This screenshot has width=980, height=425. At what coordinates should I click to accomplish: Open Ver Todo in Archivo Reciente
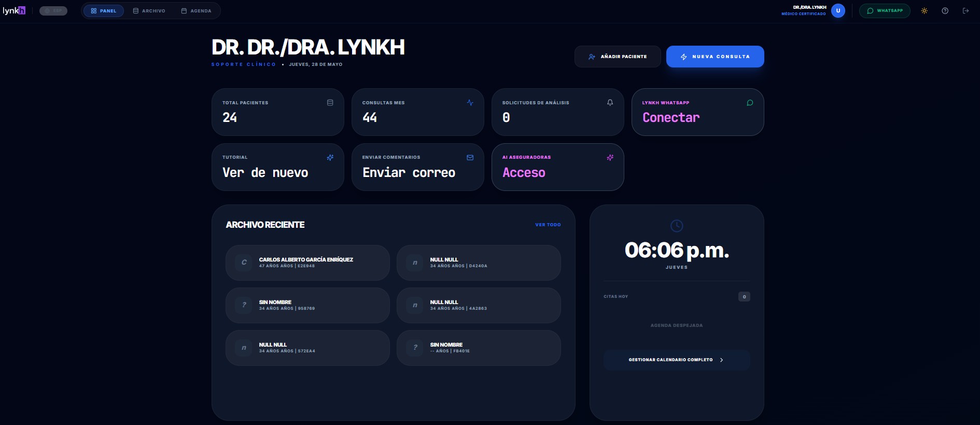coord(548,225)
